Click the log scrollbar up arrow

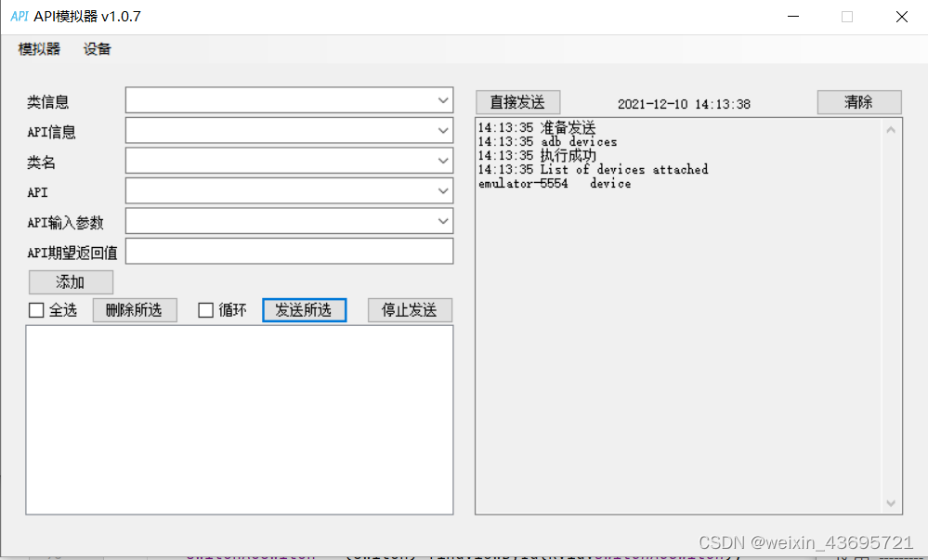[891, 130]
